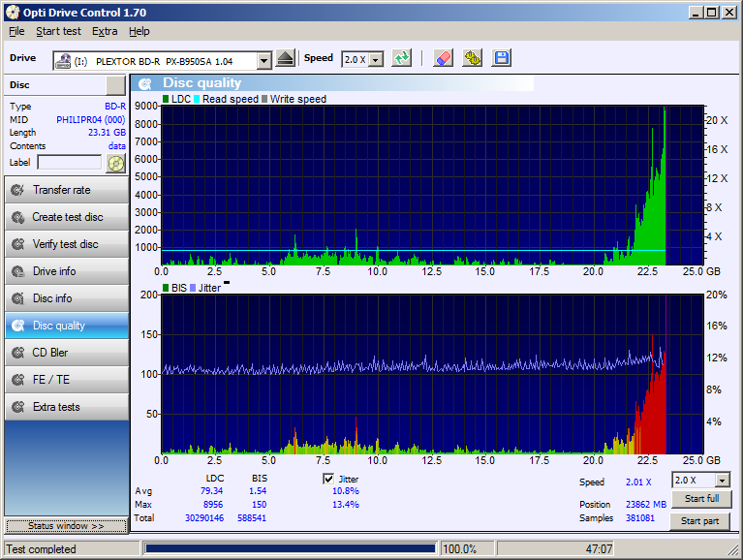Open the Help menu
The image size is (743, 560).
click(x=139, y=31)
